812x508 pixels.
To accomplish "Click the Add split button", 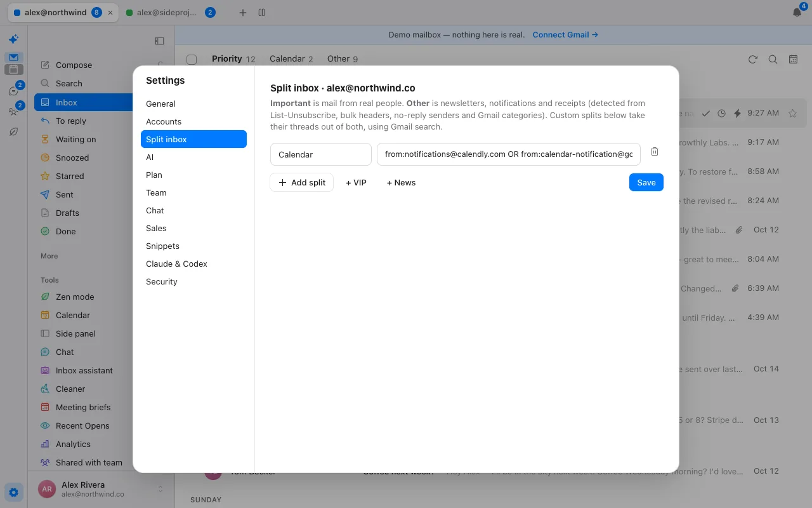I will pos(302,182).
